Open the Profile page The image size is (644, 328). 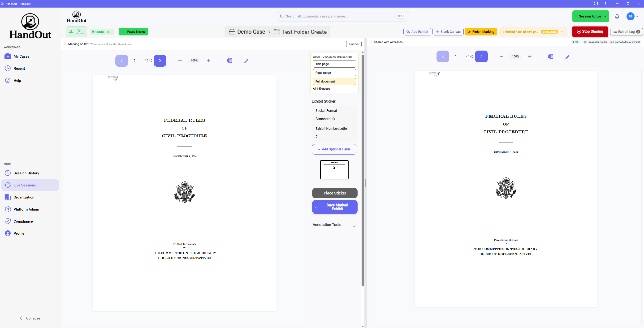tap(30, 233)
